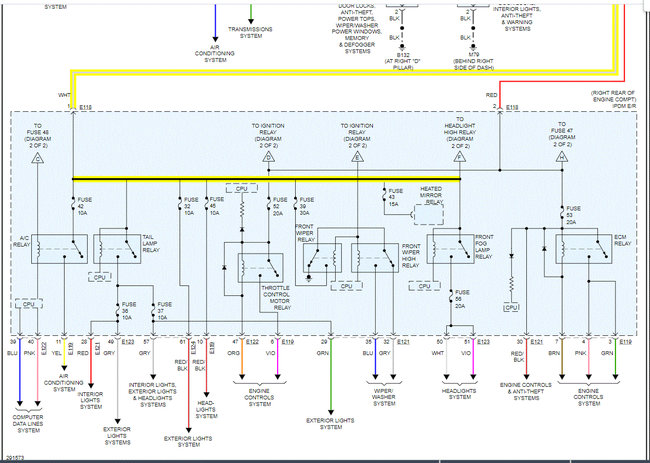650x463 pixels.
Task: Select the 'FUSE 56 20A' label
Action: point(462,299)
